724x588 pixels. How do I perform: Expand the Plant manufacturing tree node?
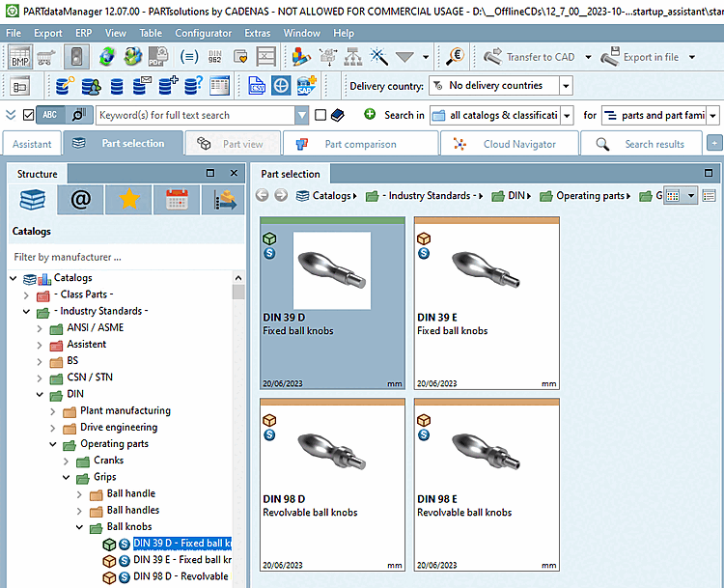click(x=54, y=411)
